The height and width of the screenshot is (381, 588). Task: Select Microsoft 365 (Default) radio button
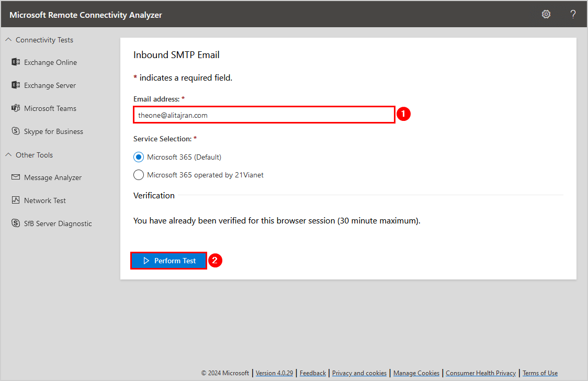[x=139, y=157]
